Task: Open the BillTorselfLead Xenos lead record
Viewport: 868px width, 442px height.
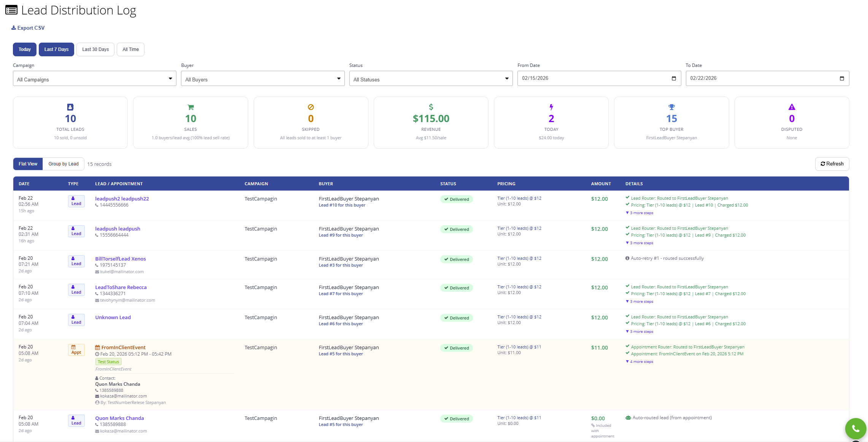Action: click(120, 258)
